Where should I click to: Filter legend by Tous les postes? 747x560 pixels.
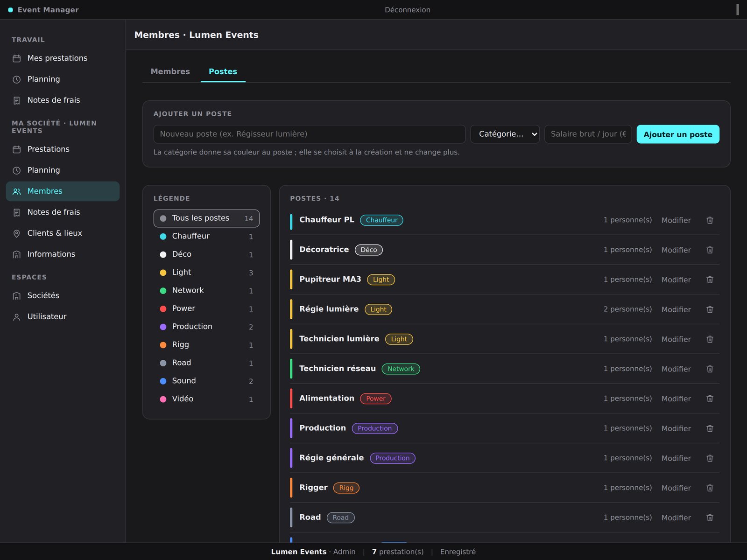[206, 218]
